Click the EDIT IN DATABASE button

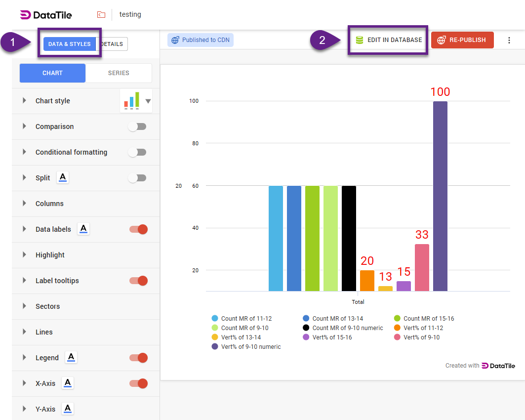389,40
